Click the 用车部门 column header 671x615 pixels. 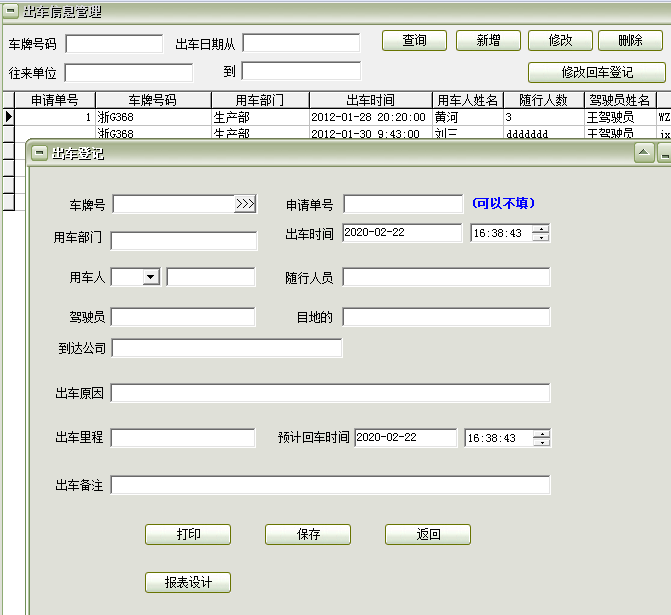click(x=260, y=100)
